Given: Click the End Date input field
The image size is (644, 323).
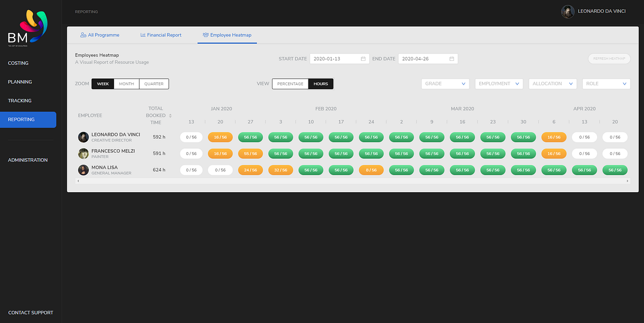Looking at the screenshot, I should point(428,59).
